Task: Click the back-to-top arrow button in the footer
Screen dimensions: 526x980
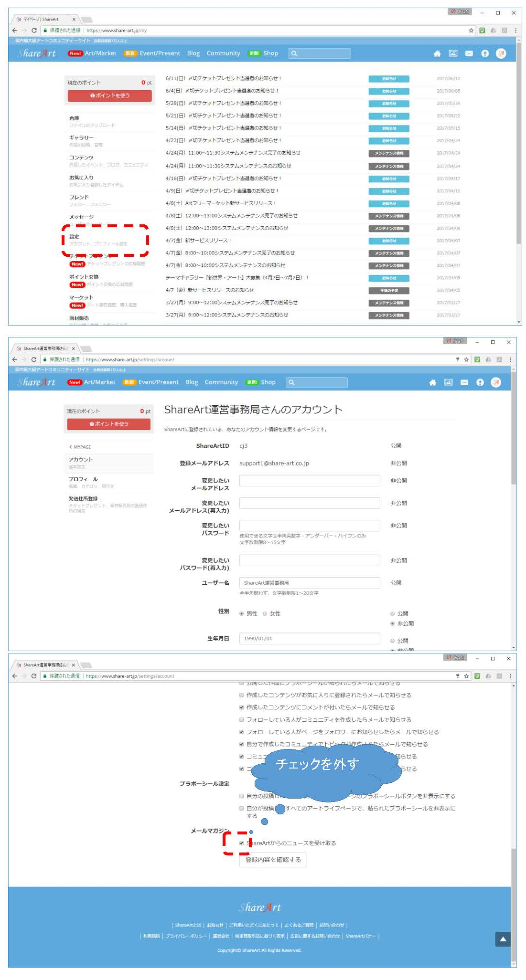Action: (503, 939)
